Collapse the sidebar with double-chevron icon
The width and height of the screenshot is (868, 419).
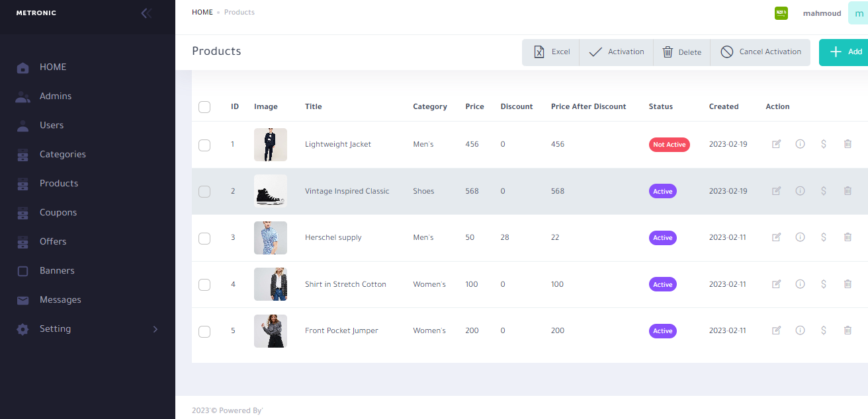click(x=146, y=13)
